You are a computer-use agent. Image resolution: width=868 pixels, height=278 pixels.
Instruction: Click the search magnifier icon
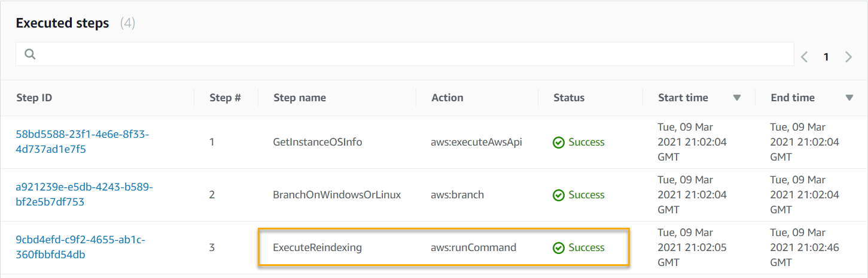click(x=30, y=55)
